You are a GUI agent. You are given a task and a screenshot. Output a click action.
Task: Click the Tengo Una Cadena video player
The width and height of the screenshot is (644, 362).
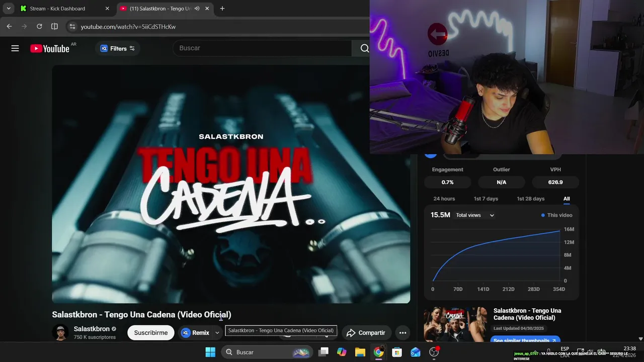click(231, 184)
